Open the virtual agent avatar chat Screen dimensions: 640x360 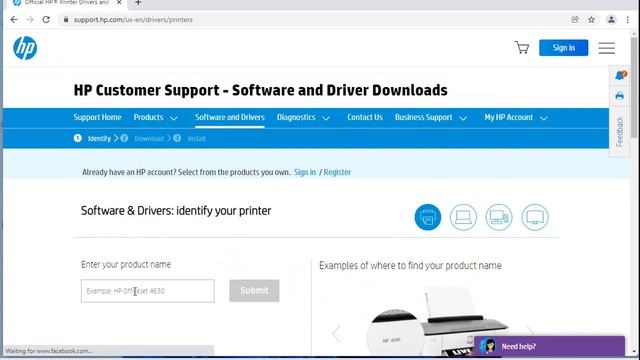pyautogui.click(x=488, y=346)
